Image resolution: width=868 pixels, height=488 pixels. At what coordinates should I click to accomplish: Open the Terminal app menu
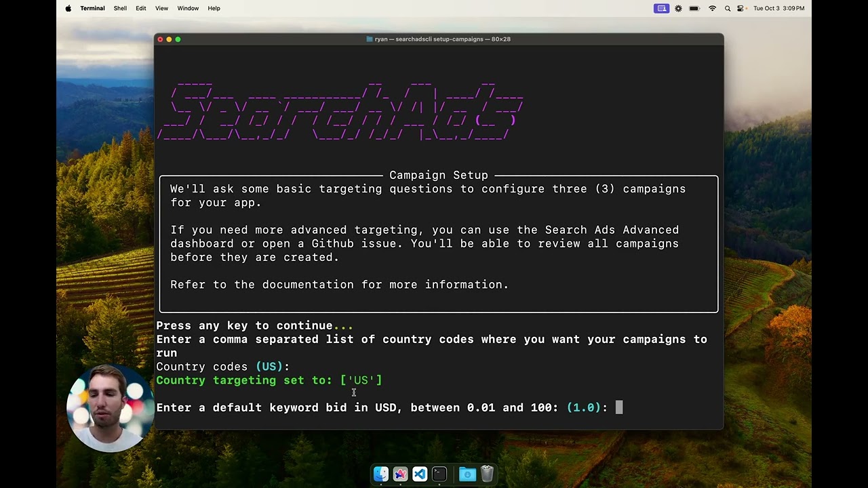click(x=92, y=8)
